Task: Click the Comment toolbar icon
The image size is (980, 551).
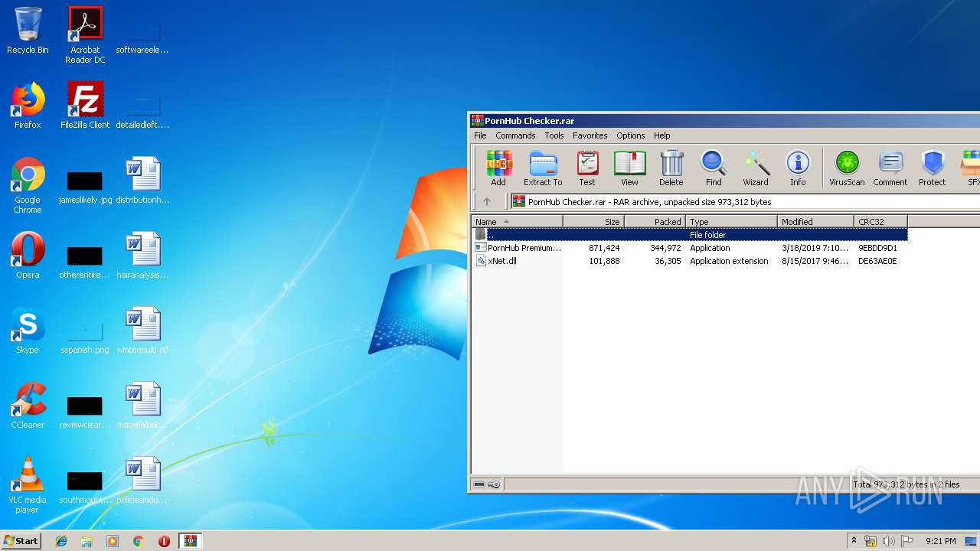Action: pyautogui.click(x=890, y=168)
